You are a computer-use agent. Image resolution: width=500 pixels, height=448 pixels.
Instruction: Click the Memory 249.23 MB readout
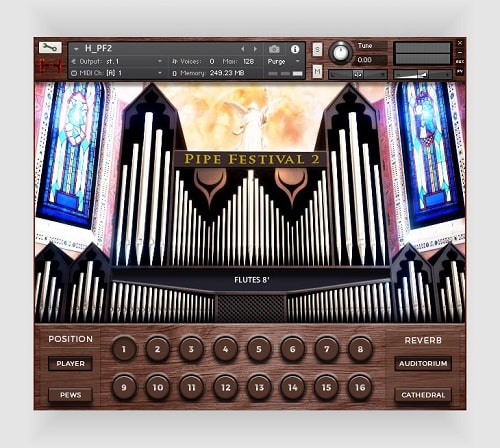tap(227, 73)
